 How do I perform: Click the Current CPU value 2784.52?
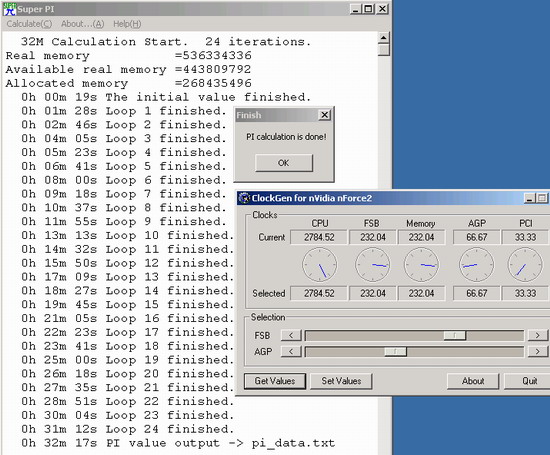[x=319, y=237]
